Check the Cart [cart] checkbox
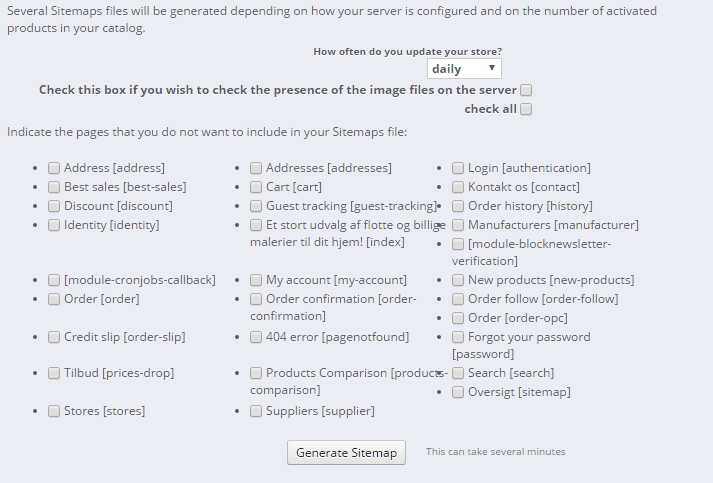Image resolution: width=713 pixels, height=483 pixels. (256, 187)
